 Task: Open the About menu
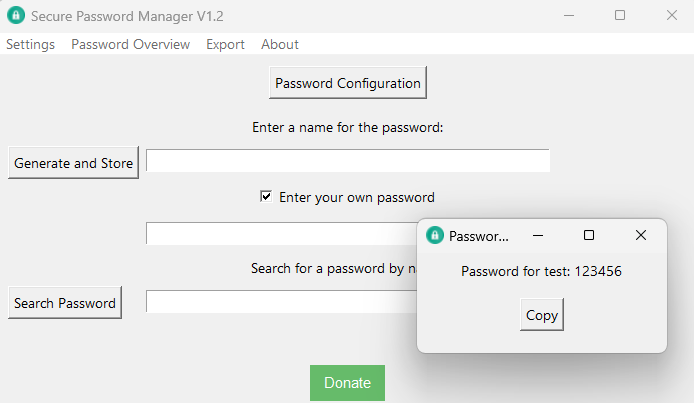click(x=280, y=44)
